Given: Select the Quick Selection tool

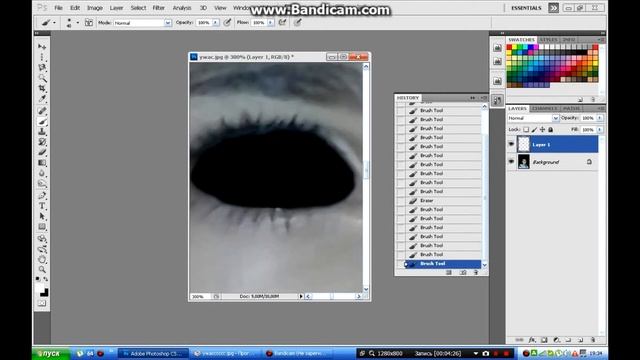Looking at the screenshot, I should (x=42, y=78).
